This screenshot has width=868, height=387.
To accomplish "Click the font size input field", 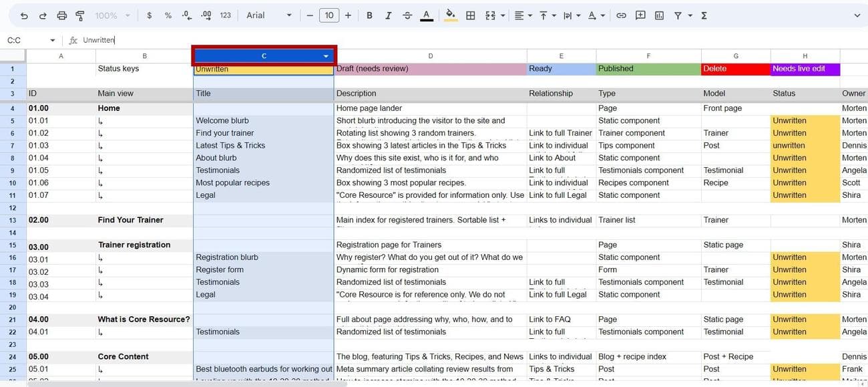I will [329, 15].
